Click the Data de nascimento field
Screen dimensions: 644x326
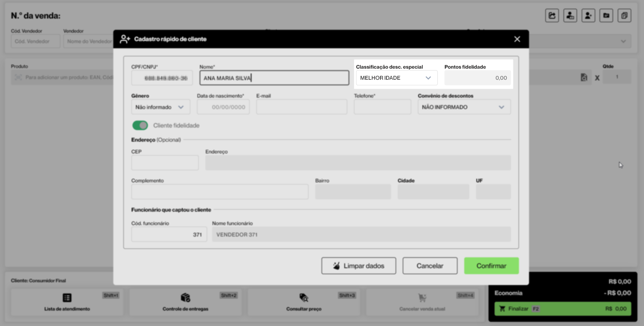click(x=223, y=107)
